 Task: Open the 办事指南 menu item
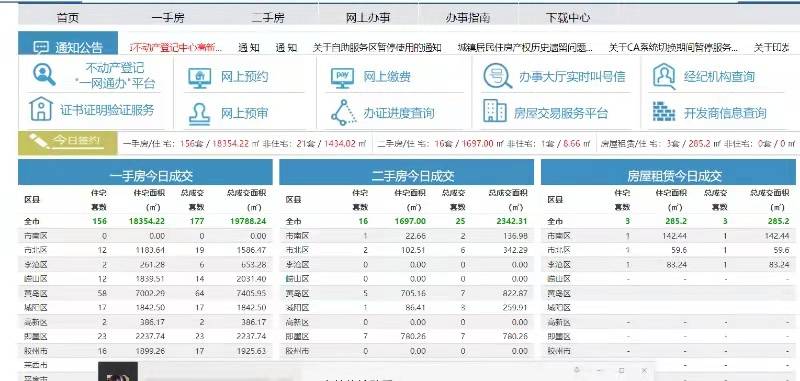point(468,18)
